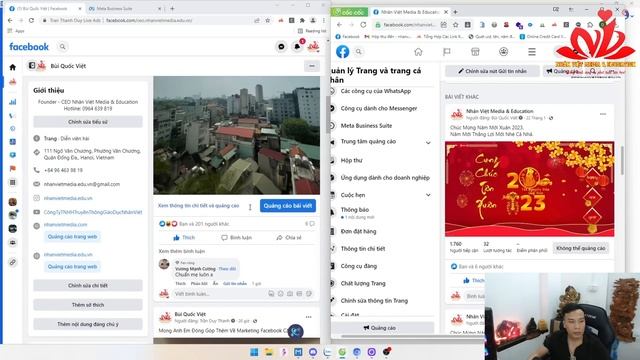Expand Cuộc hẹn menu item

tap(428, 195)
